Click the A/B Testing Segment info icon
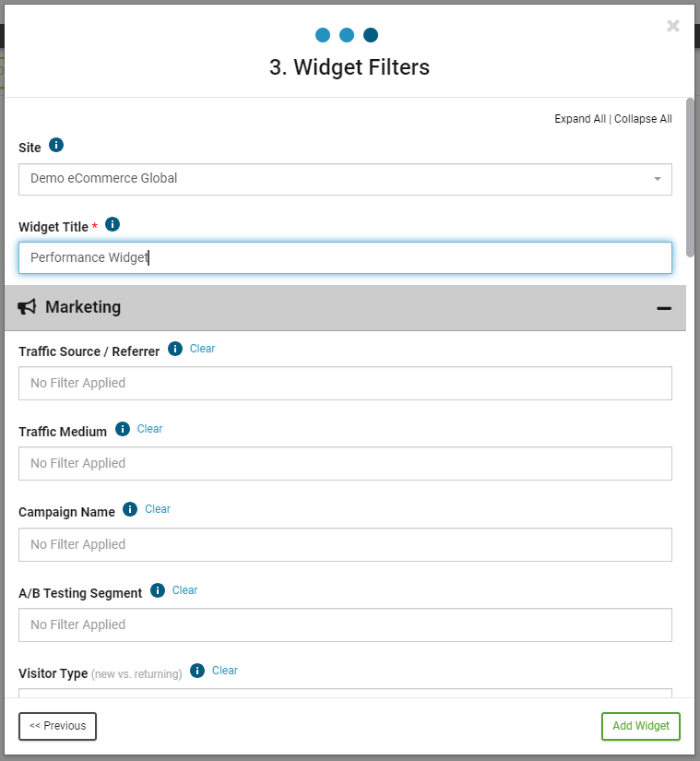The width and height of the screenshot is (700, 761). tap(158, 591)
